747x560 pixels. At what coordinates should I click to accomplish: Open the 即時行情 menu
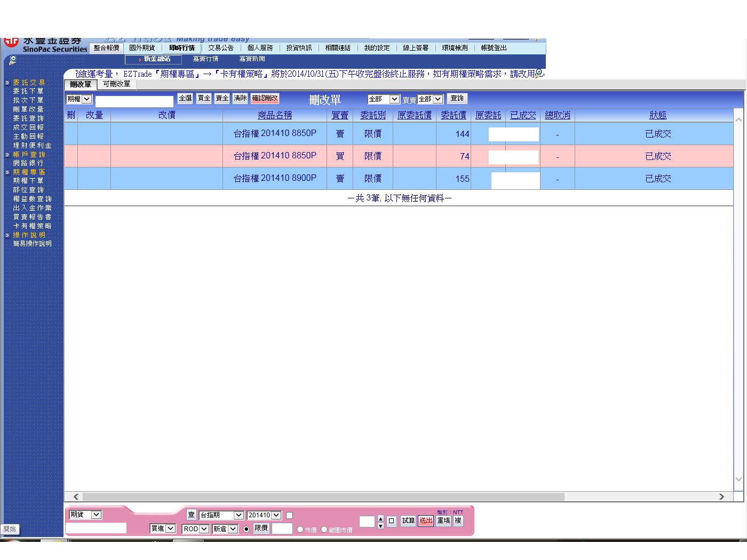click(x=182, y=48)
